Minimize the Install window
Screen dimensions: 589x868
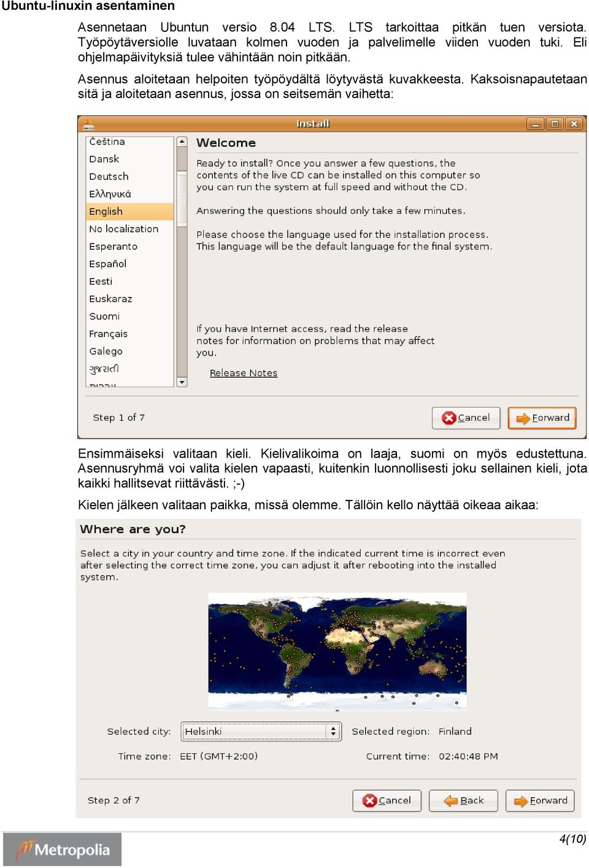click(x=535, y=124)
